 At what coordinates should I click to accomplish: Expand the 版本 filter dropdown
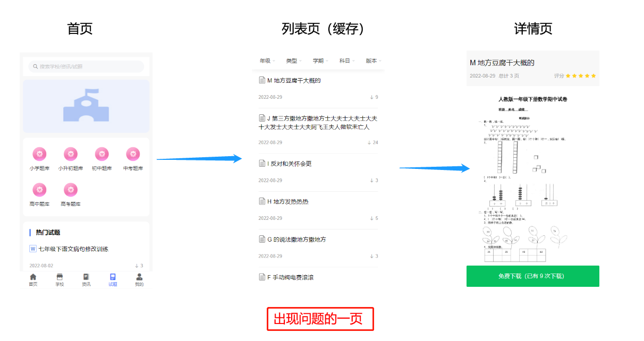click(374, 61)
